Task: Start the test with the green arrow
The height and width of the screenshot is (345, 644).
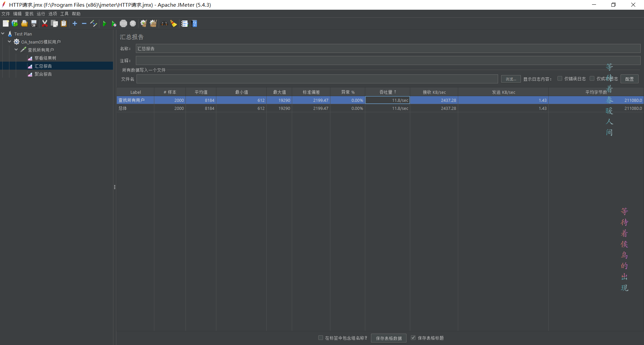Action: pos(104,23)
